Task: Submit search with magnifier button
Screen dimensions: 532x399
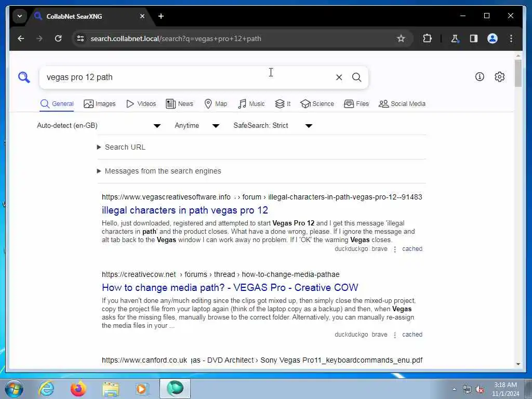Action: (356, 77)
